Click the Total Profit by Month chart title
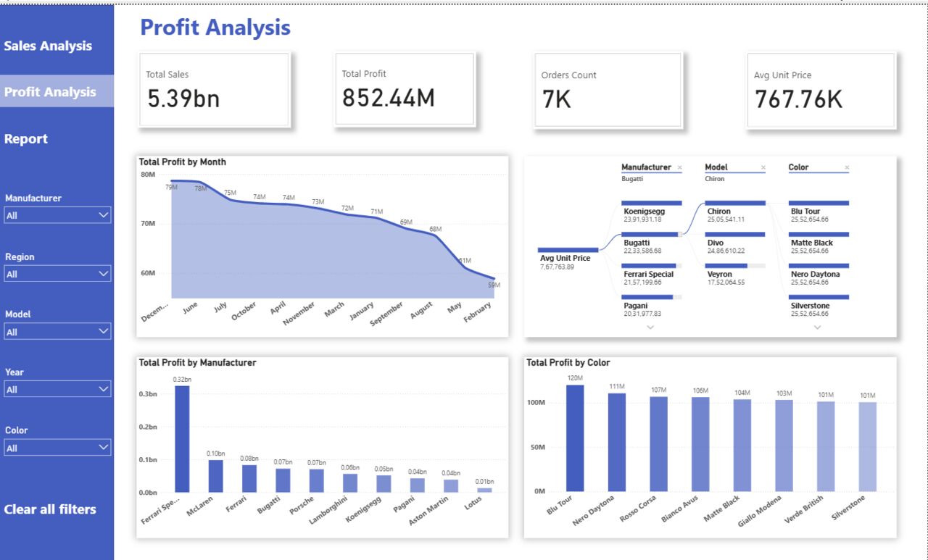Viewport: 928px width, 560px height. pos(183,162)
